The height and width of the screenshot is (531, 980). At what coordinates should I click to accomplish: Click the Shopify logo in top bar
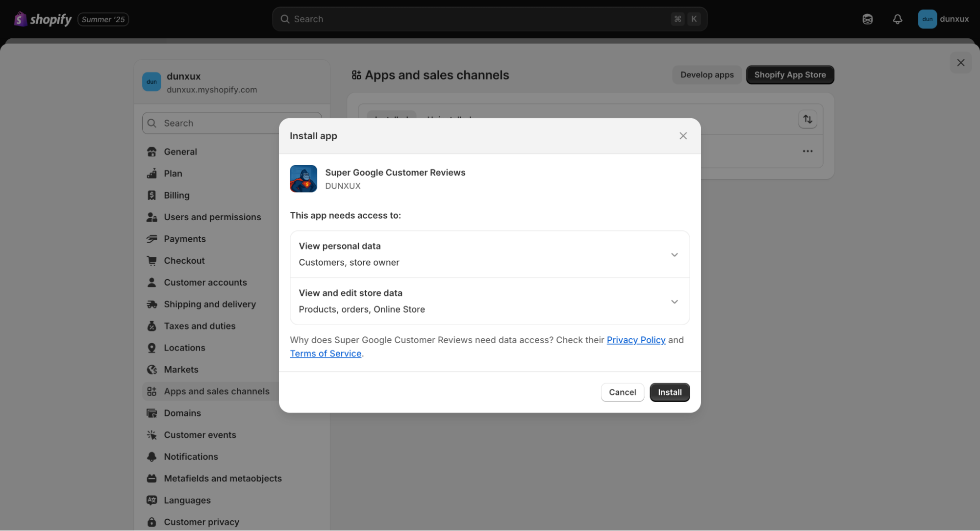43,19
